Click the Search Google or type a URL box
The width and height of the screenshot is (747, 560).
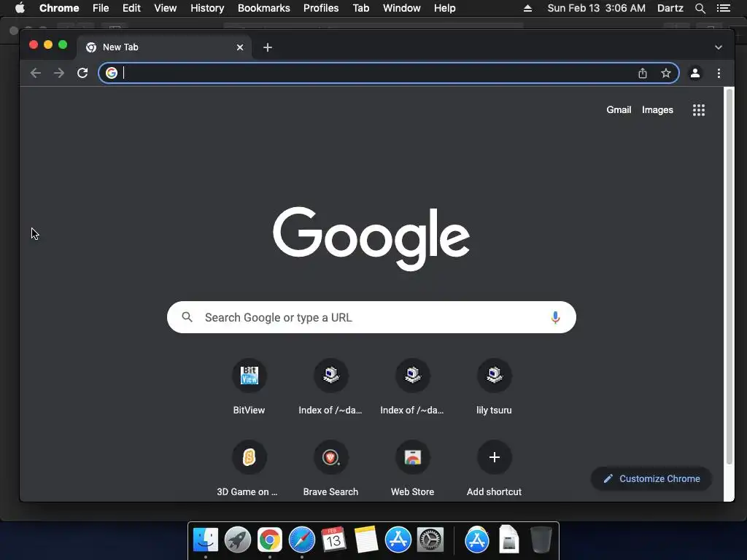371,317
